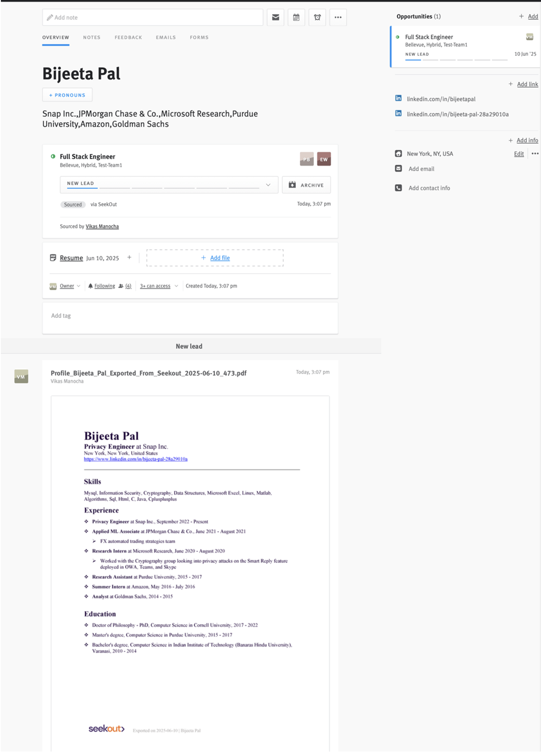The image size is (541, 756).
Task: Click the bell icon beside Following
Action: pos(91,286)
